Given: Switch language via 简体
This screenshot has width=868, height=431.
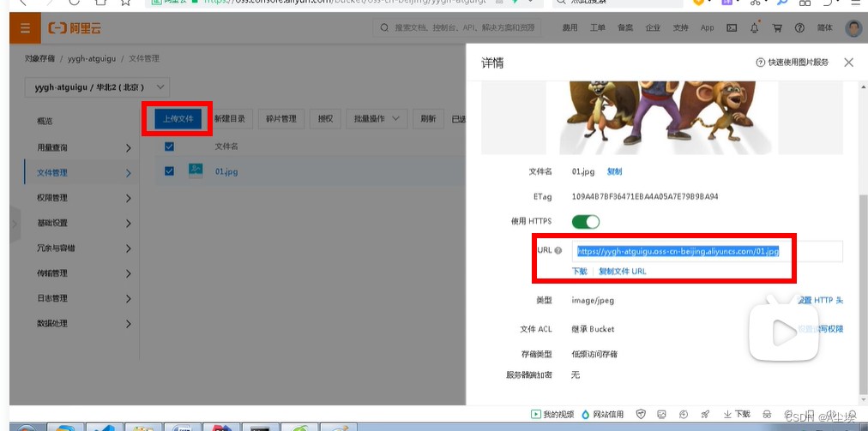Looking at the screenshot, I should [824, 27].
